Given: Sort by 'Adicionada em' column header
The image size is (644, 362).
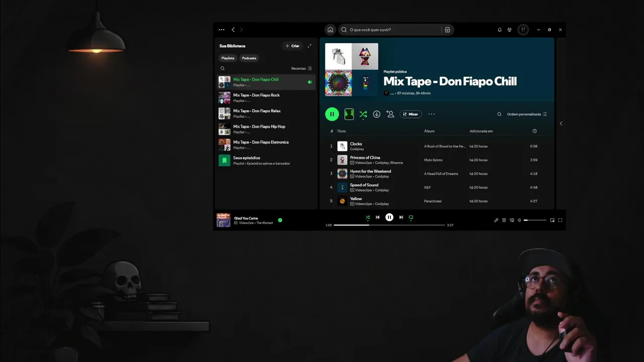Looking at the screenshot, I should click(481, 131).
